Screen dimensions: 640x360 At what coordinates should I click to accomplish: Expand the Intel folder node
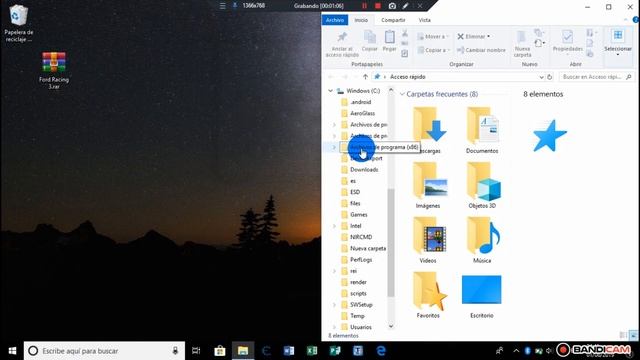334,226
